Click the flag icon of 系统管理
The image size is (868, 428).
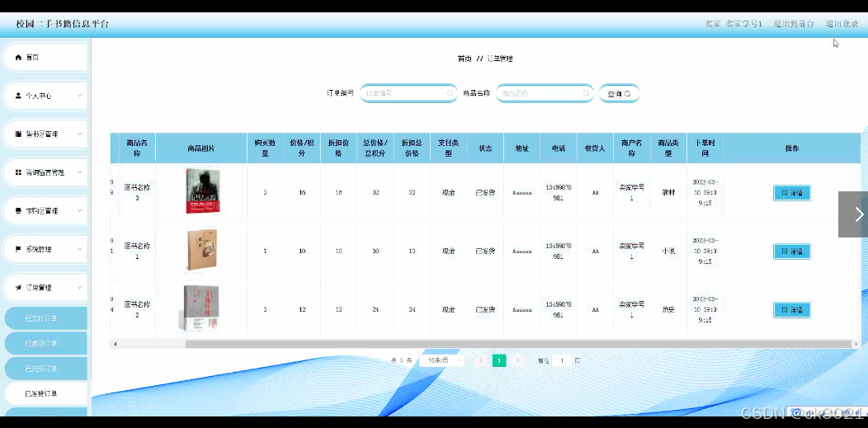coord(18,249)
